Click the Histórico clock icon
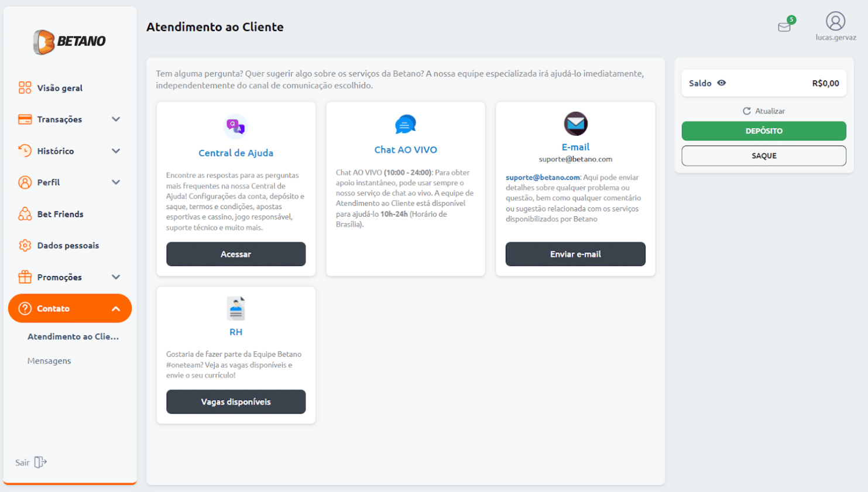Viewport: 868px width, 492px height. 25,151
